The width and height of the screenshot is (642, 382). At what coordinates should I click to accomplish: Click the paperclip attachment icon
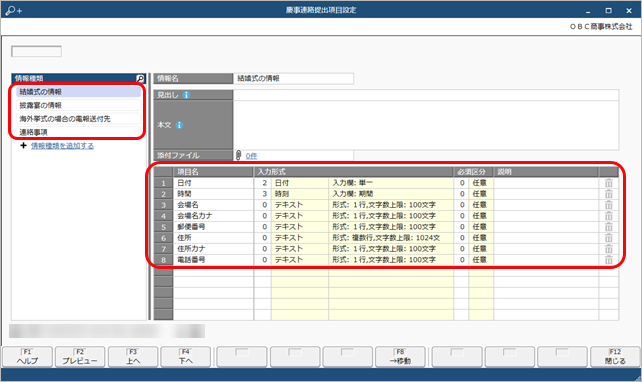click(238, 156)
